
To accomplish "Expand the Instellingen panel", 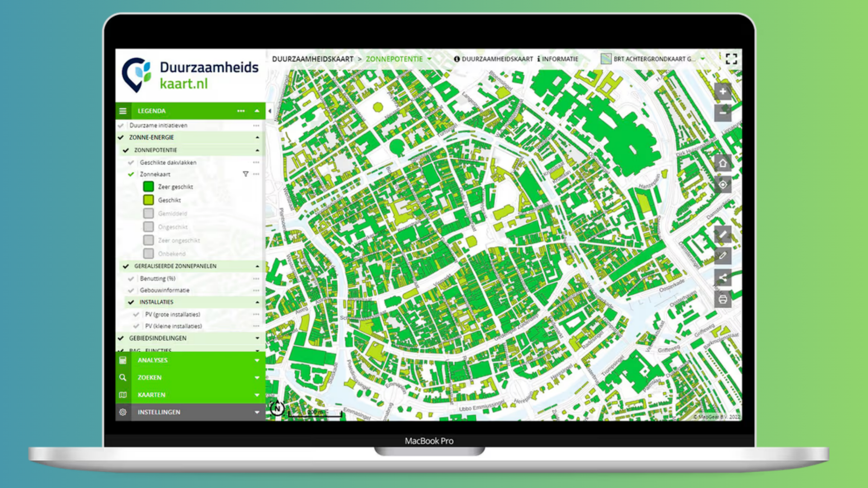I will [x=257, y=412].
